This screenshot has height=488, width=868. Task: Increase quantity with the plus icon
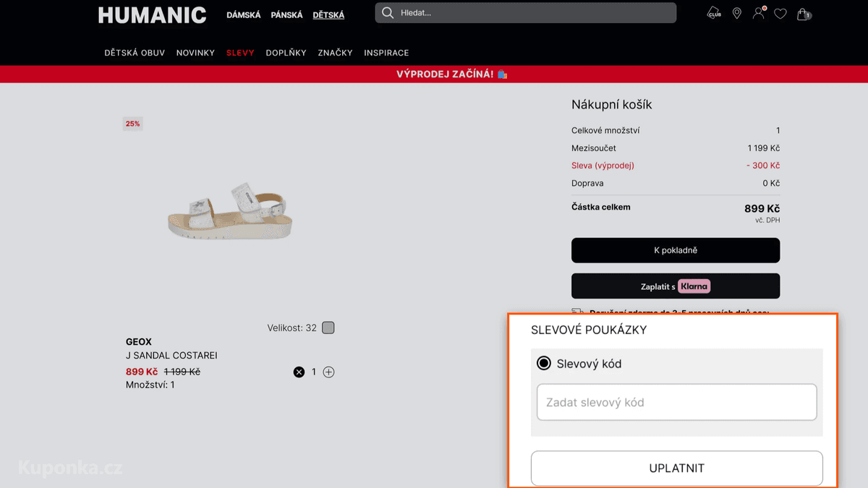pyautogui.click(x=328, y=372)
